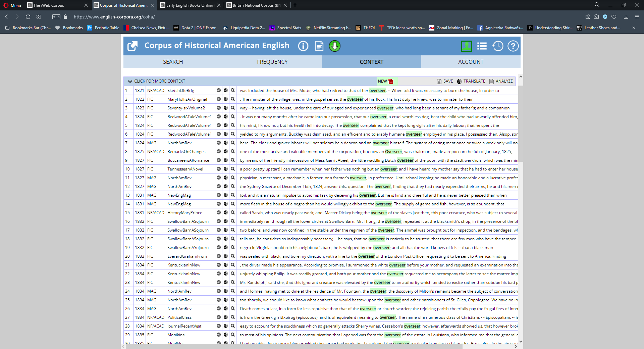Click the Opera snapshot camera icon
This screenshot has width=644, height=349.
596,17
